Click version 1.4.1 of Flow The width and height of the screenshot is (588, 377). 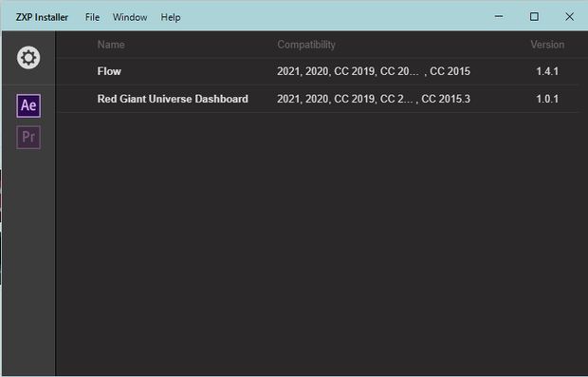547,71
